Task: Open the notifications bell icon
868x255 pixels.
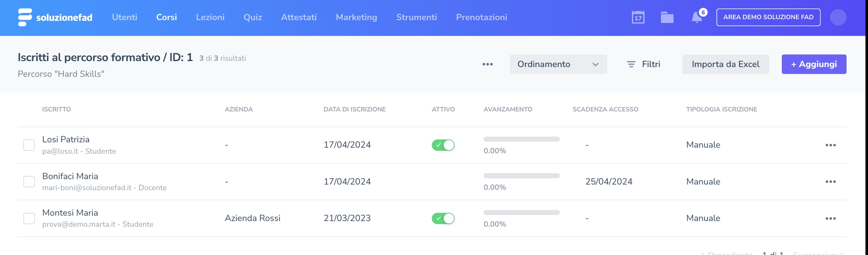Action: coord(697,17)
